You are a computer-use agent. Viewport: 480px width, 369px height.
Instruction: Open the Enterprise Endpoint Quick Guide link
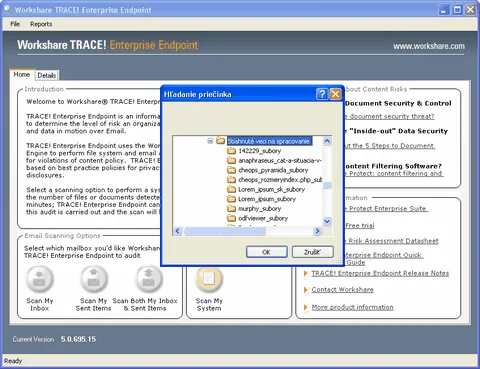click(383, 259)
